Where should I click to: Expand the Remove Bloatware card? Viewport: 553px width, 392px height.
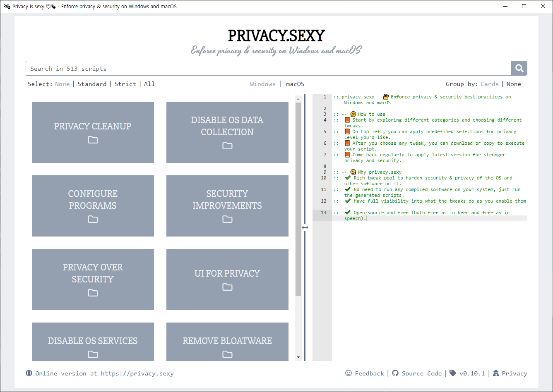coord(227,342)
